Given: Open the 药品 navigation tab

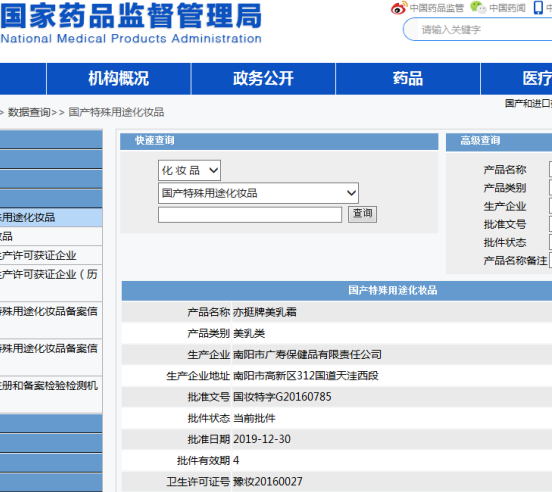Looking at the screenshot, I should click(x=408, y=78).
